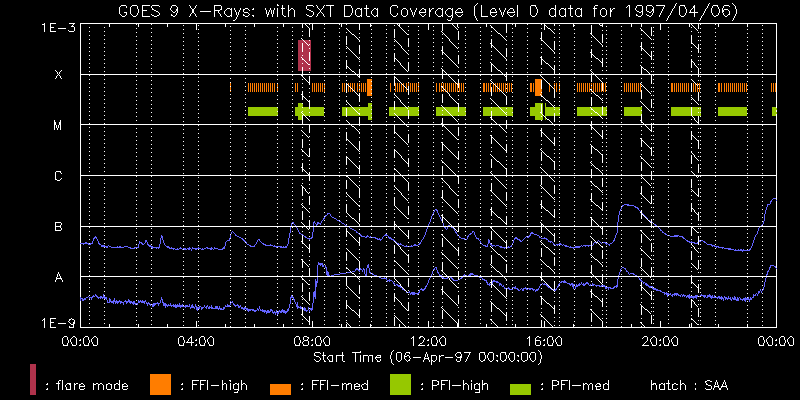This screenshot has height=400, width=800.
Task: Click the 'hatch : SAA' legend label
Action: (x=689, y=384)
